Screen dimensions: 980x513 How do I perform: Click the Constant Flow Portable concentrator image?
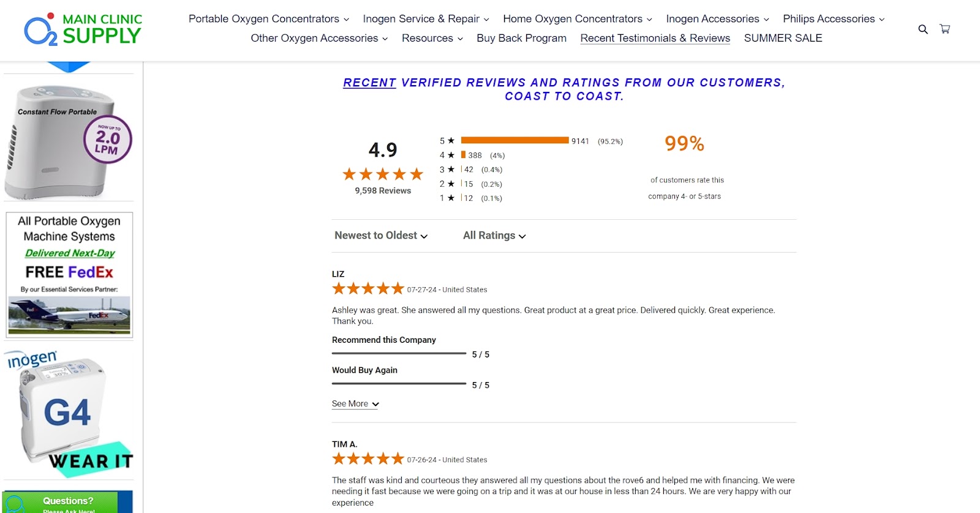[x=68, y=142]
